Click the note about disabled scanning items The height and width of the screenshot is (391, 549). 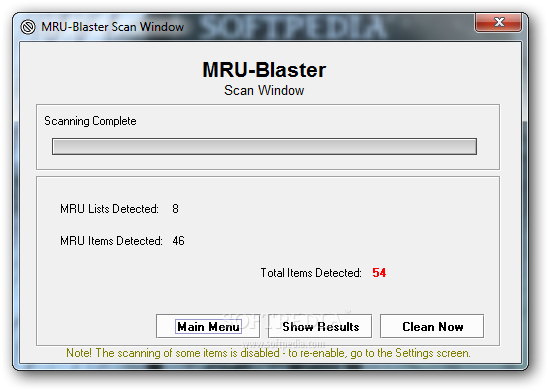[268, 353]
